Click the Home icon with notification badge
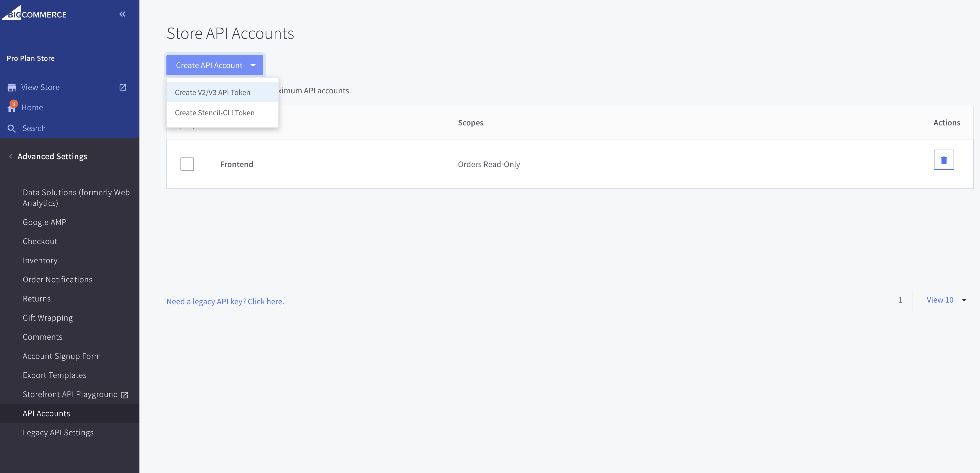Screen dimensions: 980x473 [12, 107]
